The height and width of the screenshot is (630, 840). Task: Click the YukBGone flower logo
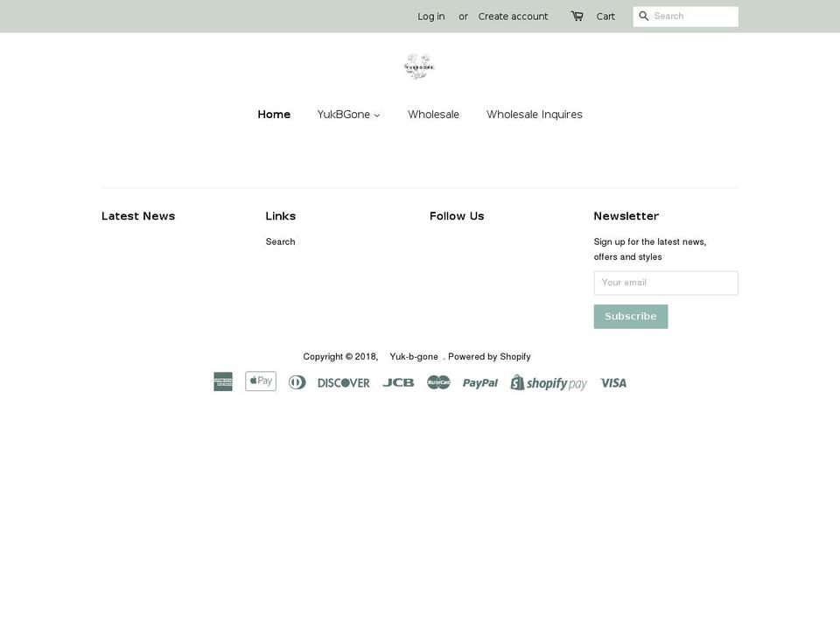point(419,67)
